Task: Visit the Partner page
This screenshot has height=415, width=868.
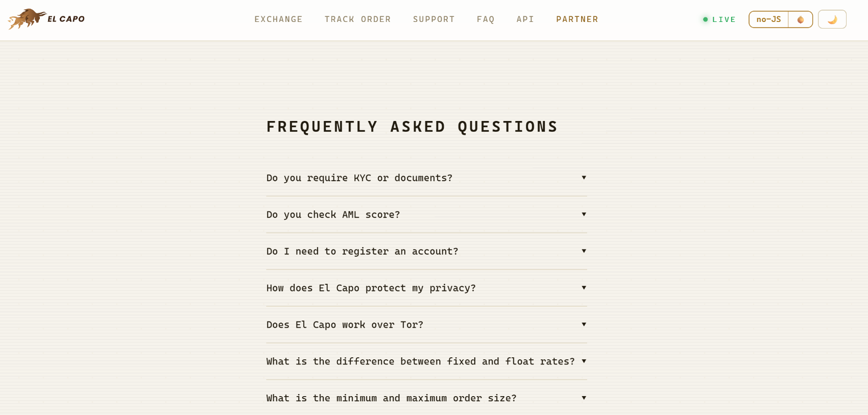Action: coord(577,19)
